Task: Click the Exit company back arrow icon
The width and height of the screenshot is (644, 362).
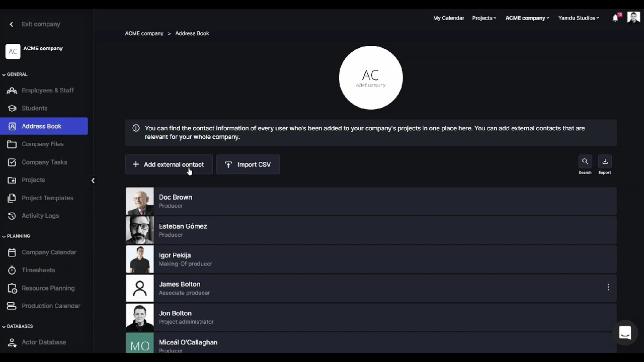Action: tap(12, 24)
